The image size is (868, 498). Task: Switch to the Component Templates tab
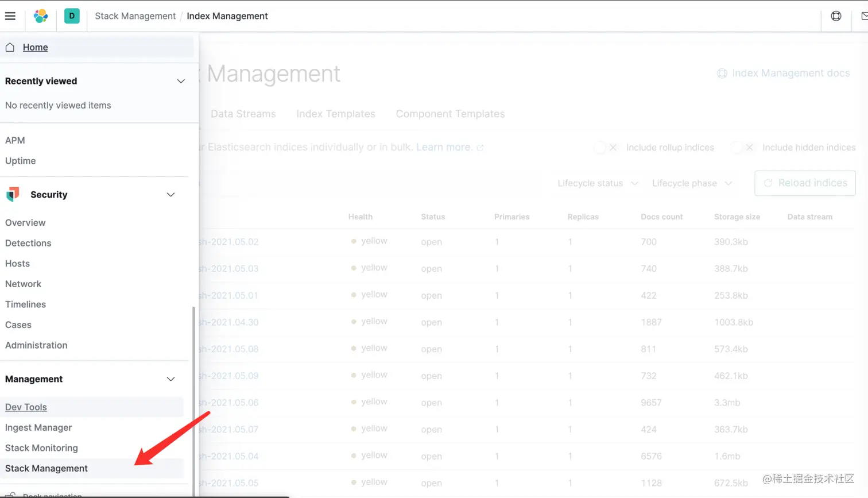click(450, 114)
